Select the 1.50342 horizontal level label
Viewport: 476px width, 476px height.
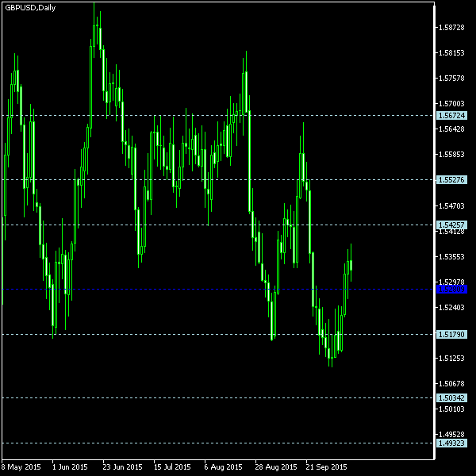point(451,397)
